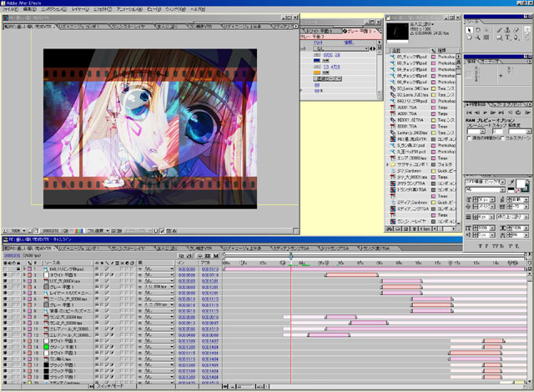The height and width of the screenshot is (392, 534).
Task: Click the M button in Timeline header
Action: 215,255
